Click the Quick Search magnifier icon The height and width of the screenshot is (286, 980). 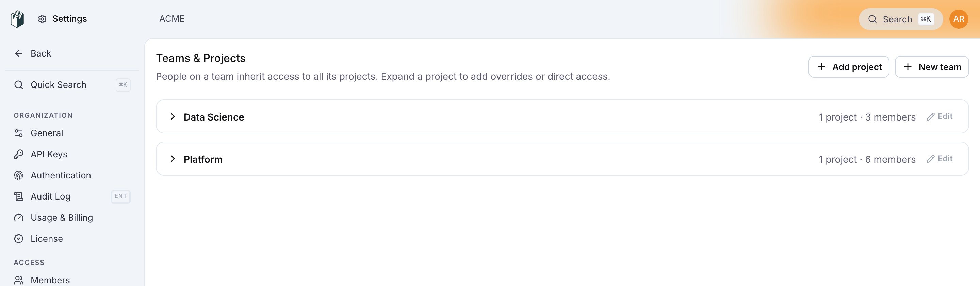[19, 84]
